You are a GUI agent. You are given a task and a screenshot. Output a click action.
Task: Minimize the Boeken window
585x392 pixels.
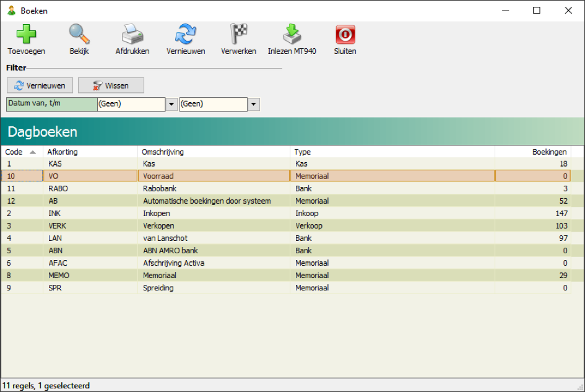[x=506, y=11]
